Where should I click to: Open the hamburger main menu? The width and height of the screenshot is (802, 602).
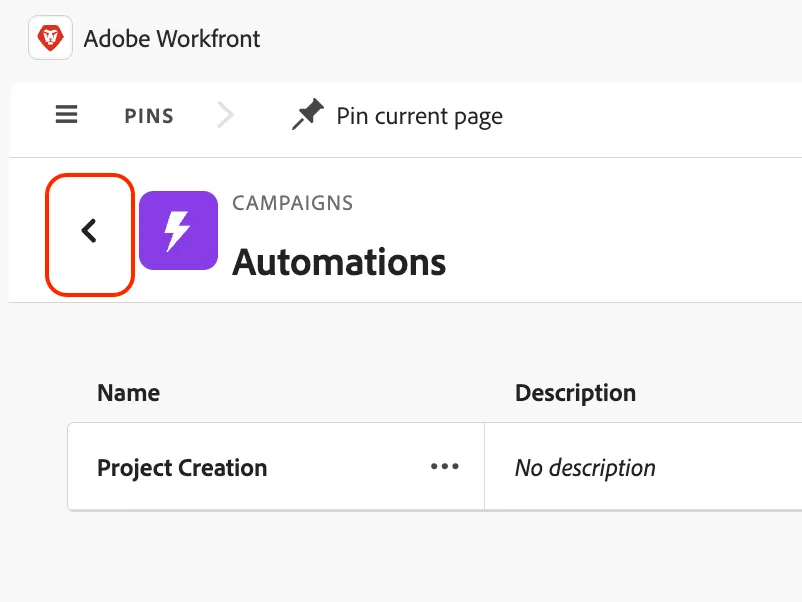[66, 114]
